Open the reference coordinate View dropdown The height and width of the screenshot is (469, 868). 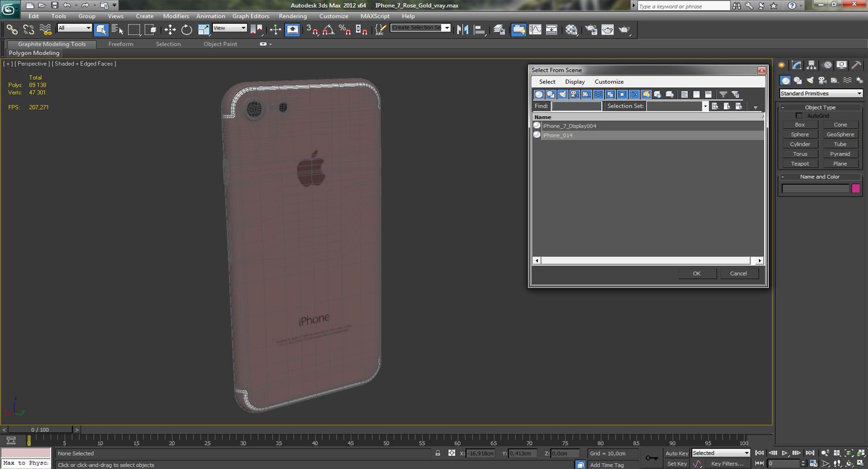coord(229,28)
